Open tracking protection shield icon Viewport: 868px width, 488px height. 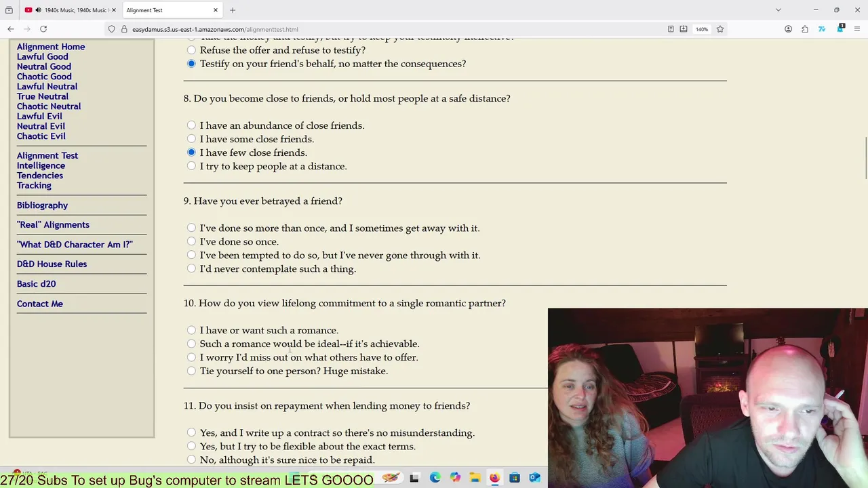click(x=112, y=29)
